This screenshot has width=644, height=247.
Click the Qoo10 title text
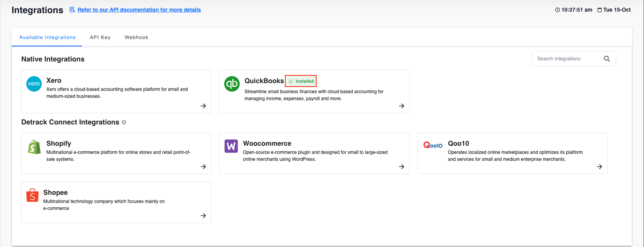coord(458,143)
